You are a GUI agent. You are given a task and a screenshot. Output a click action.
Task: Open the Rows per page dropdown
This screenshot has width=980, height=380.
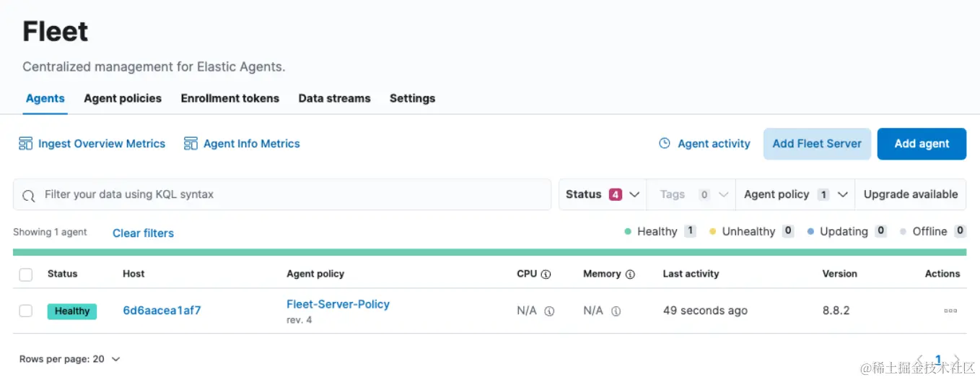pyautogui.click(x=69, y=359)
